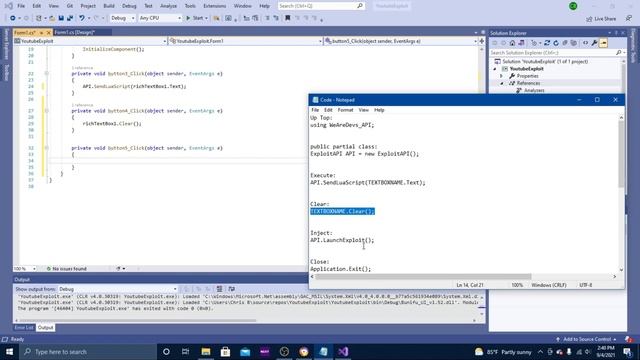Click Task View icon on taskbar
The width and height of the screenshot is (640, 360).
pyautogui.click(x=185, y=351)
